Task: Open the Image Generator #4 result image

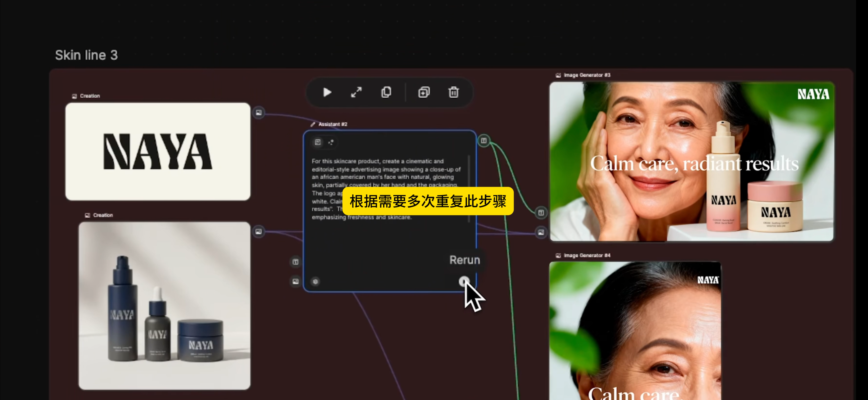Action: click(x=635, y=331)
